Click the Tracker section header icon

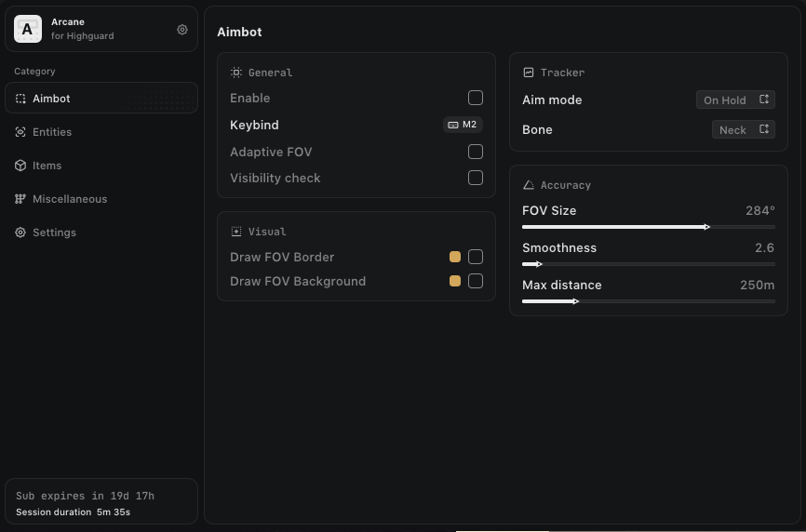click(x=529, y=73)
